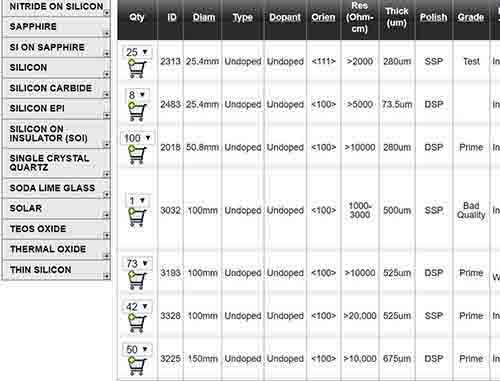Sort table by Dopant column header

[x=285, y=17]
